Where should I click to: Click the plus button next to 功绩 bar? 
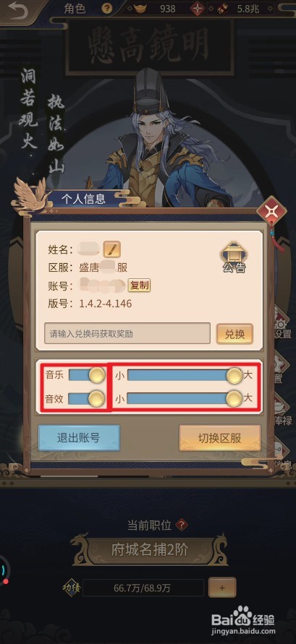coord(222,588)
